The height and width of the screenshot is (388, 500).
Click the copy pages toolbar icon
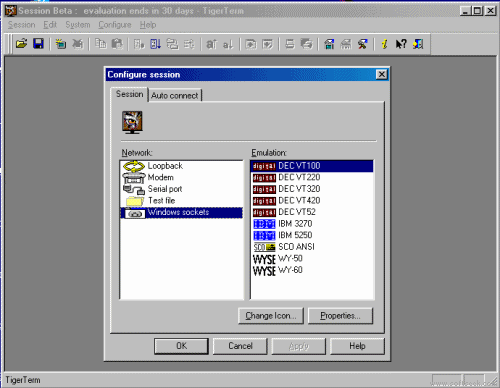100,44
